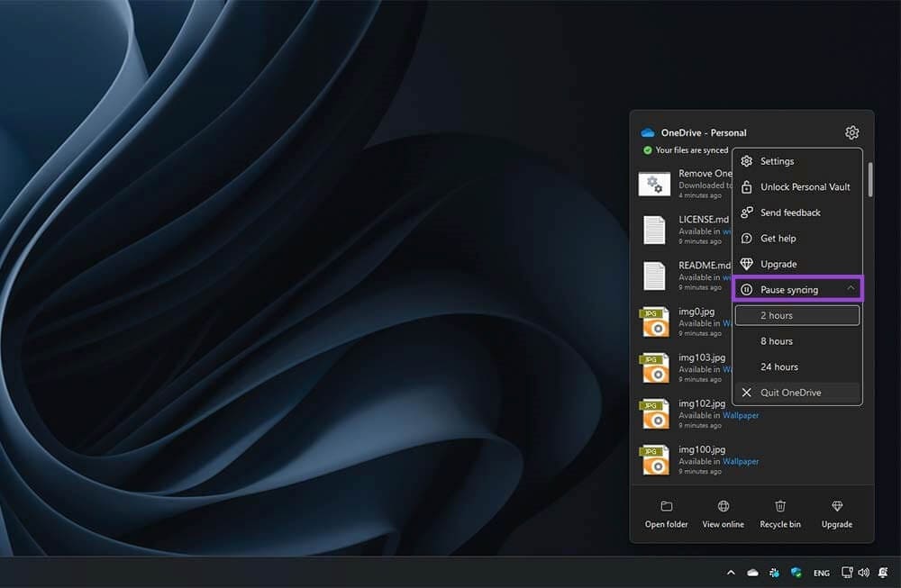Click the img0.jpg file name
The width and height of the screenshot is (901, 588).
(696, 312)
